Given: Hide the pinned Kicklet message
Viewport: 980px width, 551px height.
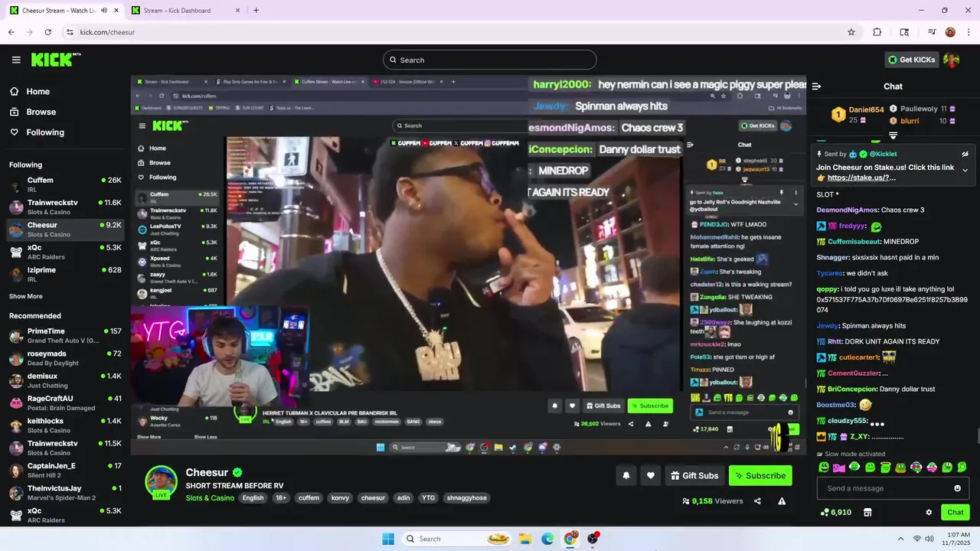Looking at the screenshot, I should point(965,154).
